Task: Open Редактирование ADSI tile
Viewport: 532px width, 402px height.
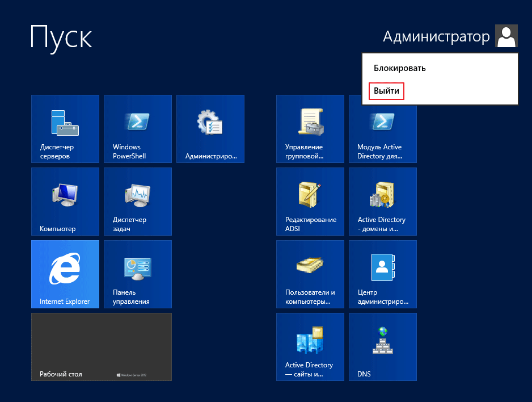Action: coord(310,202)
